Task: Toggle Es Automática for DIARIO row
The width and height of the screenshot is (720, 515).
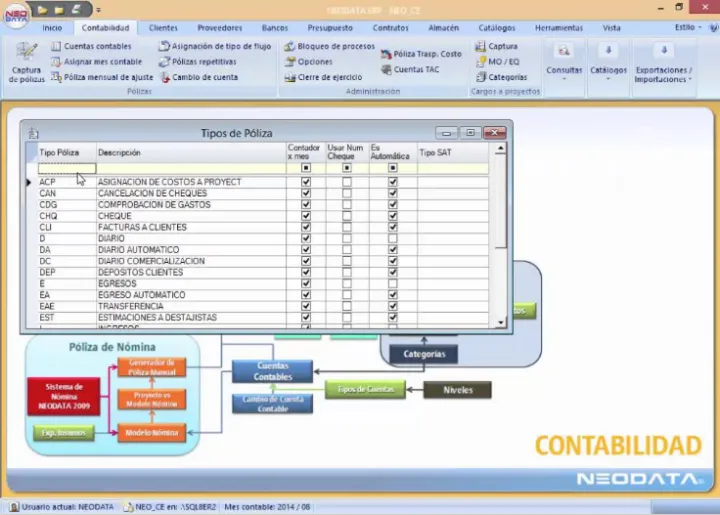Action: pyautogui.click(x=392, y=239)
